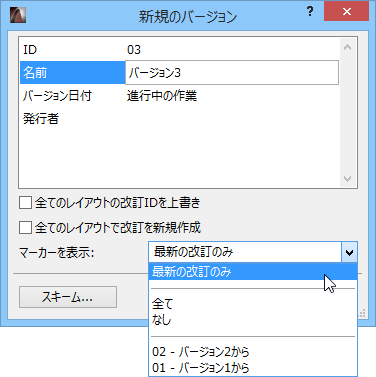This screenshot has height=377, width=376.
Task: Open the マーカーを表示 dropdown arrow
Action: pyautogui.click(x=349, y=252)
